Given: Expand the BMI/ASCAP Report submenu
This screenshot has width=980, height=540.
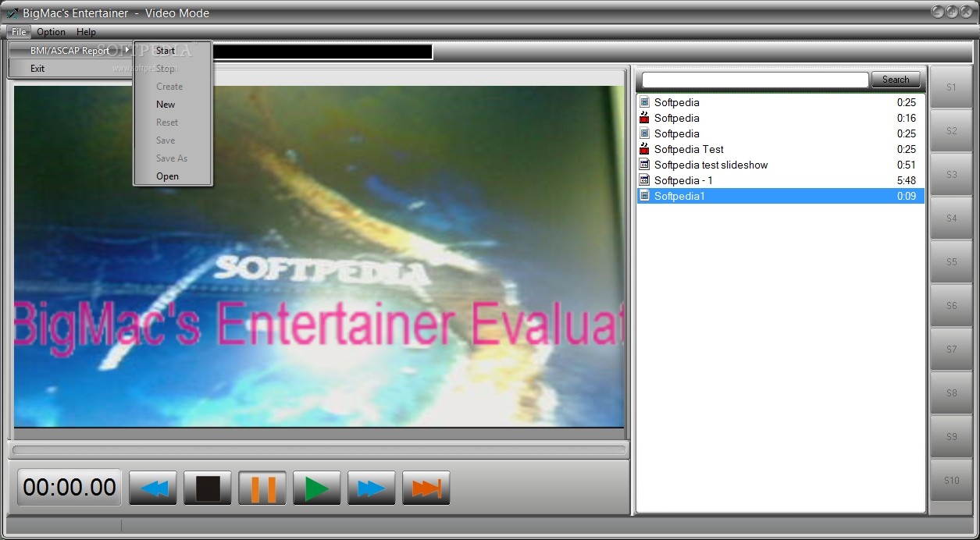Looking at the screenshot, I should pyautogui.click(x=70, y=51).
